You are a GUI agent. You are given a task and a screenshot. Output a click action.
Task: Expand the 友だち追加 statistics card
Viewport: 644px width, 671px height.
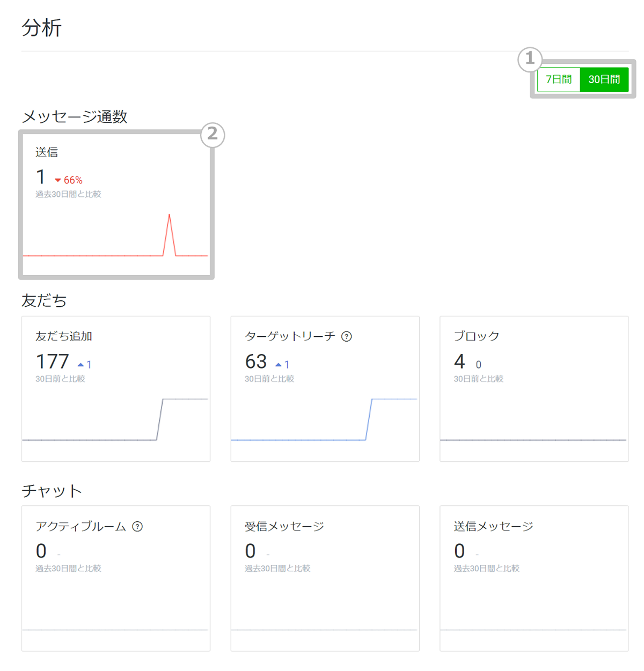coord(115,388)
